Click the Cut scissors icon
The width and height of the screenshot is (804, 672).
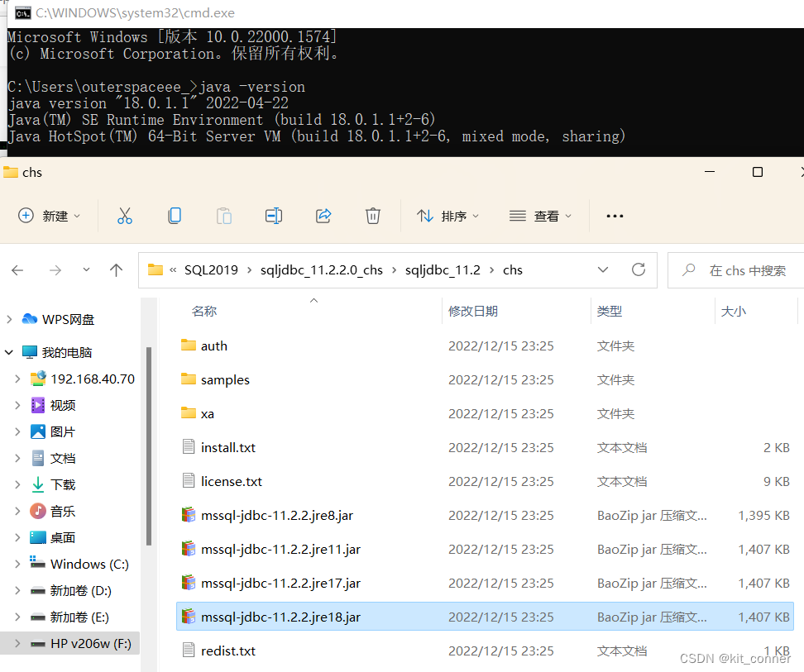tap(125, 216)
